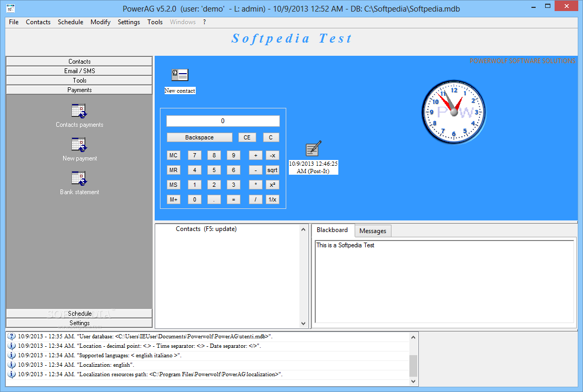Click the calculator MC button
This screenshot has height=392, width=583.
point(173,155)
